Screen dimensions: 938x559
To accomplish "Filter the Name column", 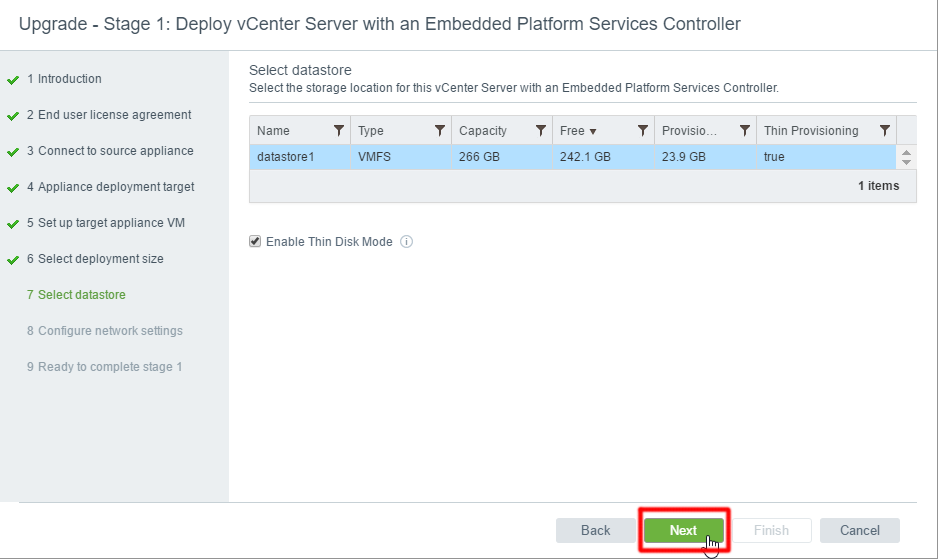I will pos(339,130).
